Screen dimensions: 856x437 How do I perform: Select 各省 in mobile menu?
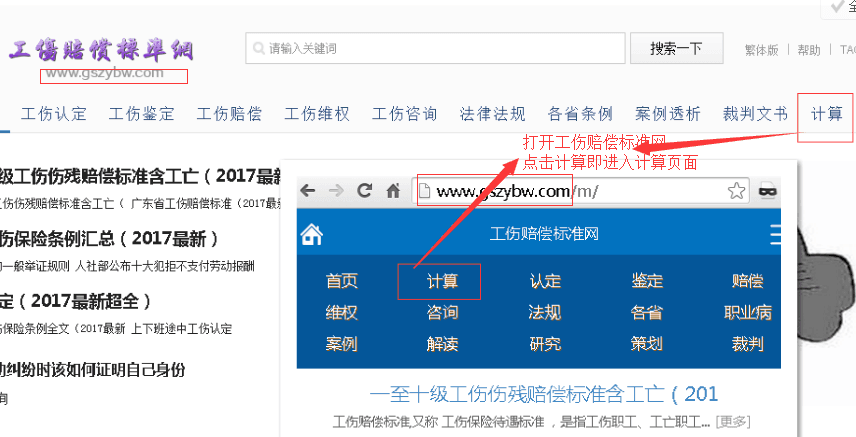coord(647,312)
